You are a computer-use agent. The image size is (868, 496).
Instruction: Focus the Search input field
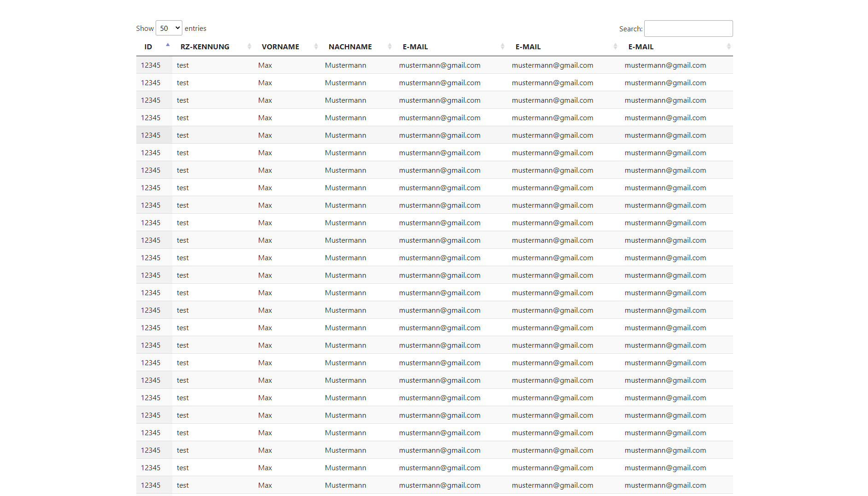point(688,29)
